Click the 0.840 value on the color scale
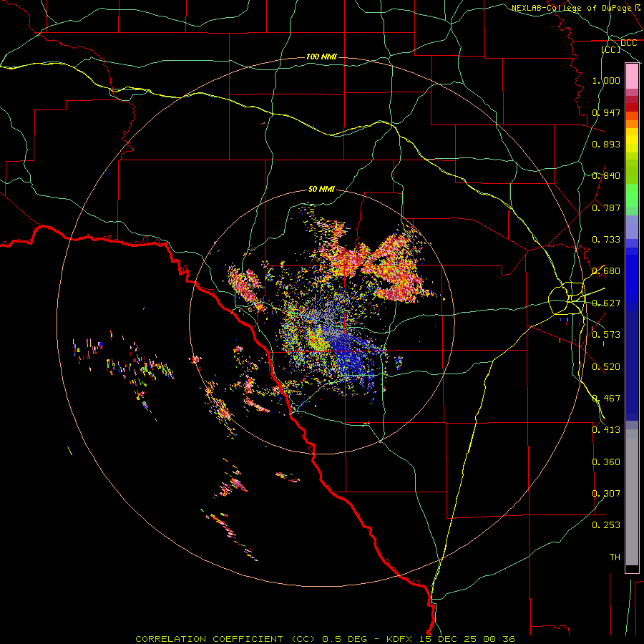 pos(606,176)
